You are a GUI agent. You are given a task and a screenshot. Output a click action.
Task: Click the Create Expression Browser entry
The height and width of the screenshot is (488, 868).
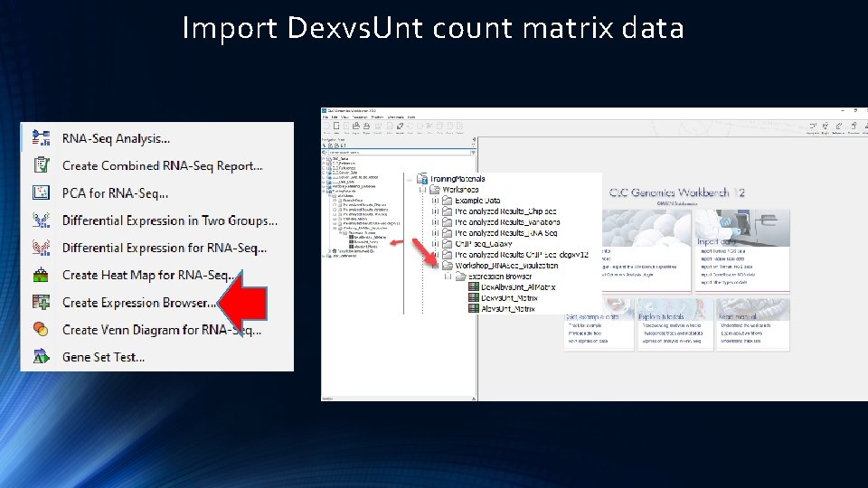click(138, 303)
